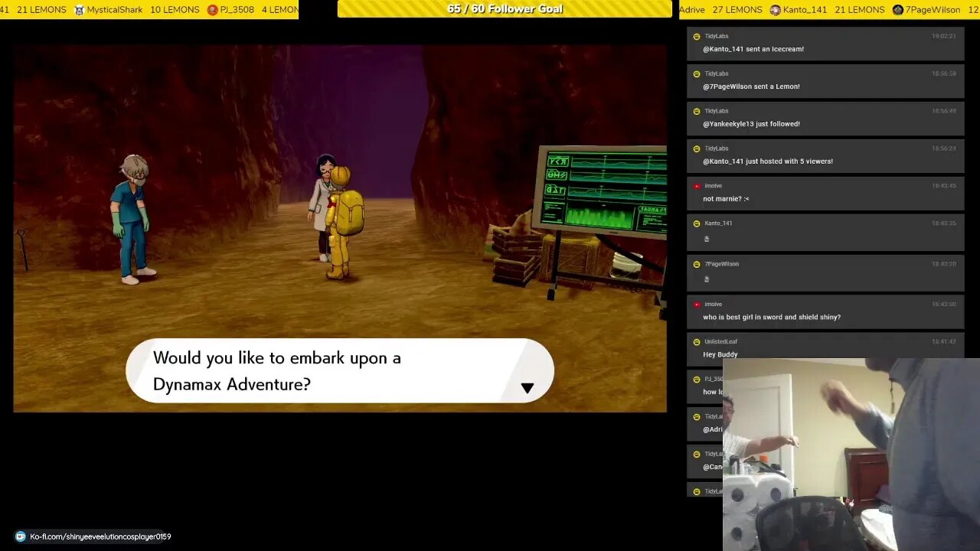Screen dimensions: 980x551
Task: Click the 18:41:42 timestamp in chat
Action: [943, 342]
